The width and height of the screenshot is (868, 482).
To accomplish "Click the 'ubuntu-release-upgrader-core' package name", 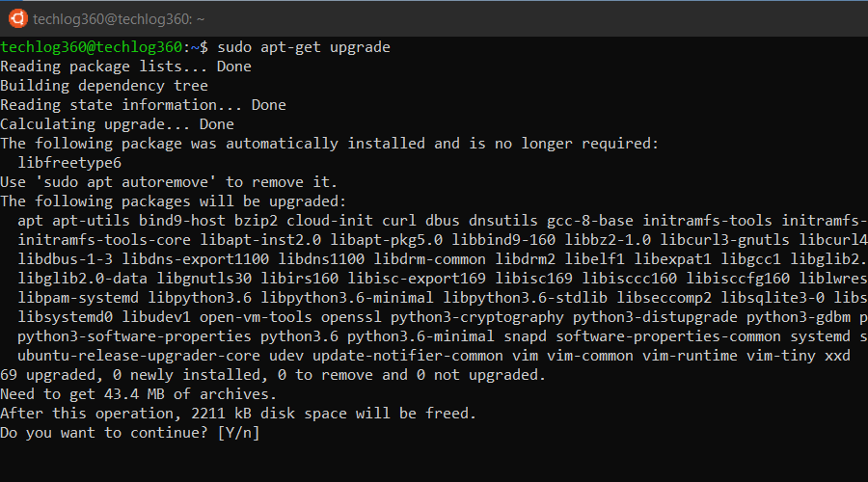I will click(139, 356).
